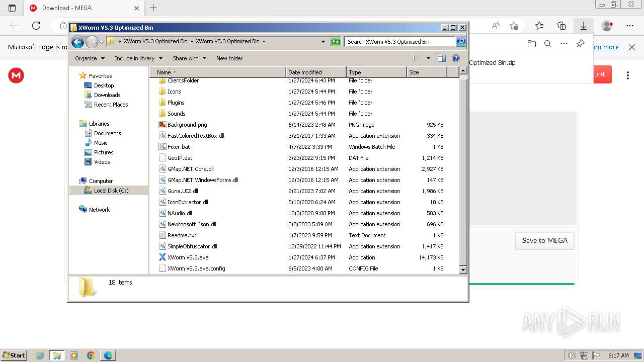This screenshot has height=362, width=644.
Task: Focus the Search XWorm V5.3 Optimized Bin box
Action: pyautogui.click(x=400, y=42)
